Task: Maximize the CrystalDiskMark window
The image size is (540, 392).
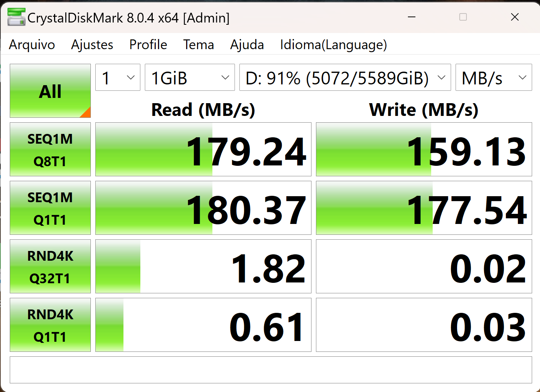Action: (463, 17)
